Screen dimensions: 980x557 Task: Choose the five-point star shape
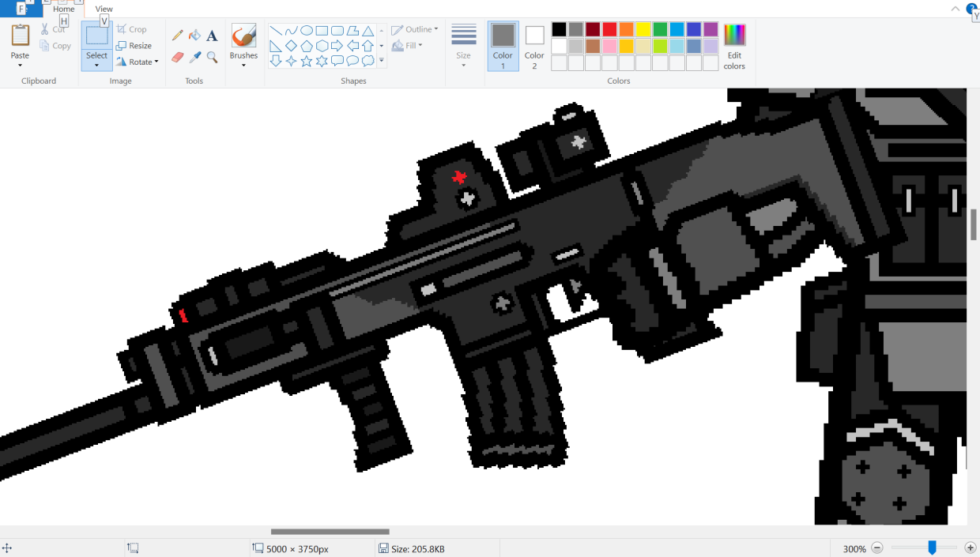click(307, 61)
